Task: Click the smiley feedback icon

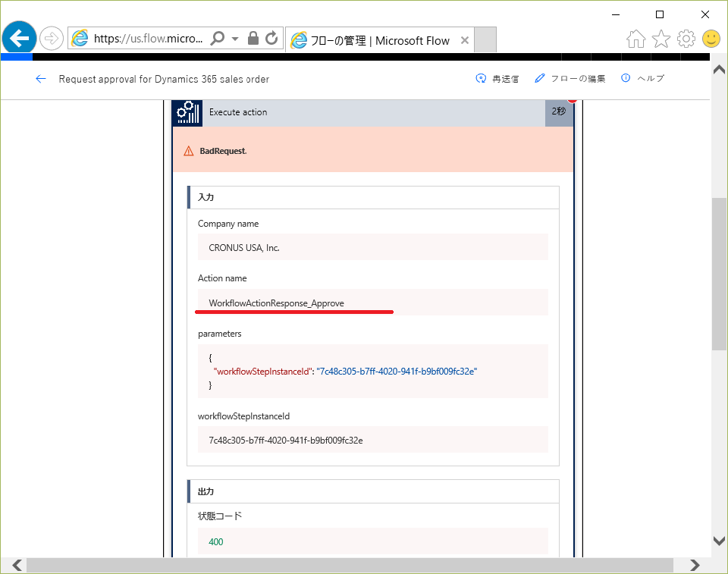Action: click(x=711, y=39)
